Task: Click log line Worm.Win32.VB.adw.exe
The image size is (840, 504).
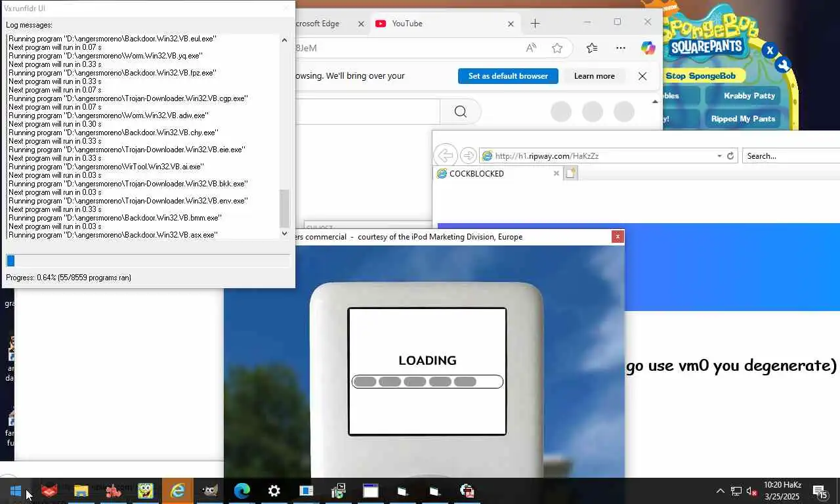Action: [x=108, y=115]
